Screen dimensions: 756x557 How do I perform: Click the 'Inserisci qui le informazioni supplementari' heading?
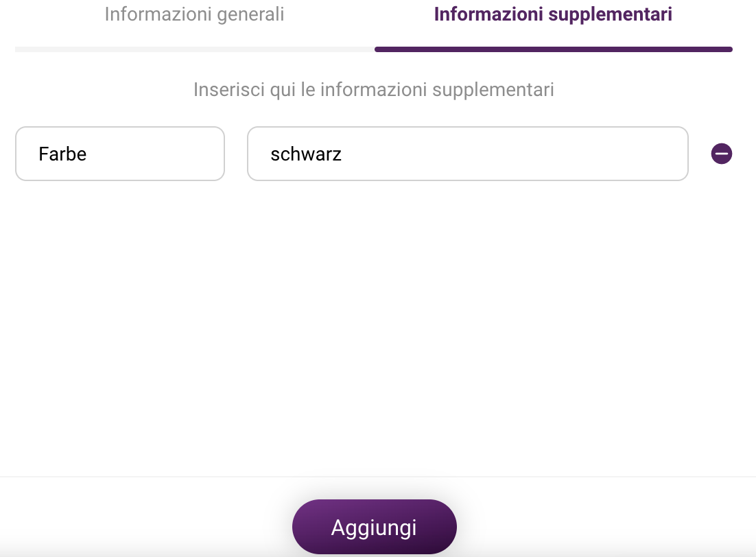pyautogui.click(x=374, y=90)
